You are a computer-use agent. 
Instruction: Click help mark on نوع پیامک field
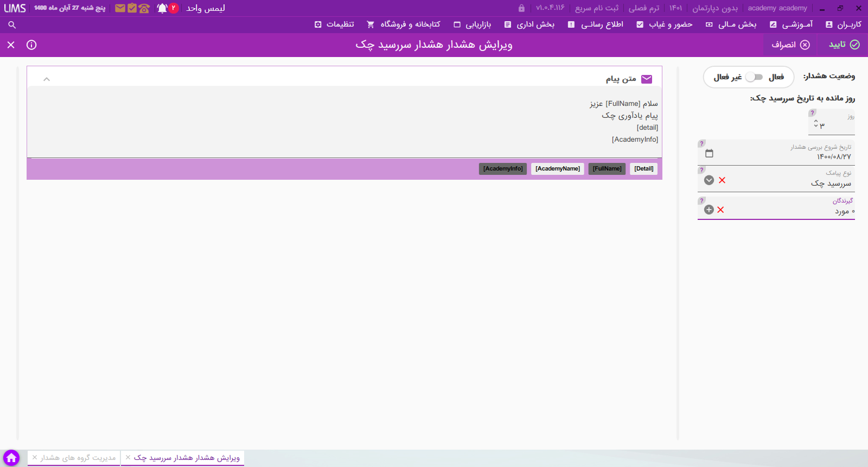701,170
